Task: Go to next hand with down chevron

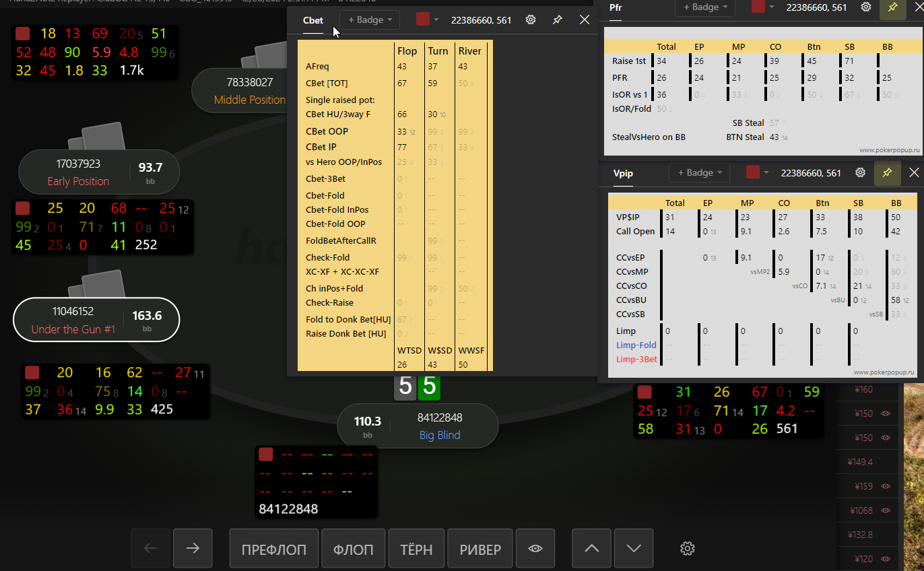Action: (x=634, y=549)
